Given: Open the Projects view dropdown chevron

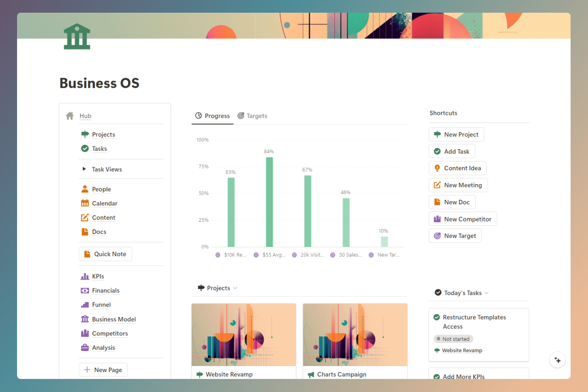Looking at the screenshot, I should pos(235,288).
